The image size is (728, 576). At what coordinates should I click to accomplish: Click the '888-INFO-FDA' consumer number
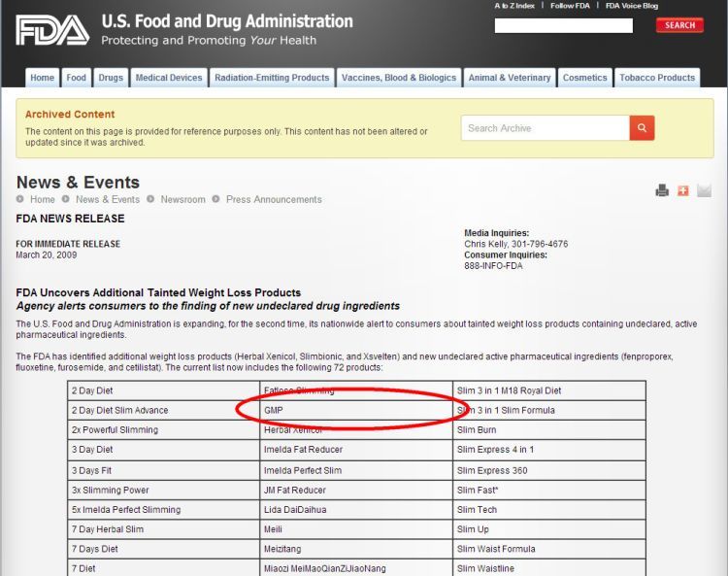[493, 266]
